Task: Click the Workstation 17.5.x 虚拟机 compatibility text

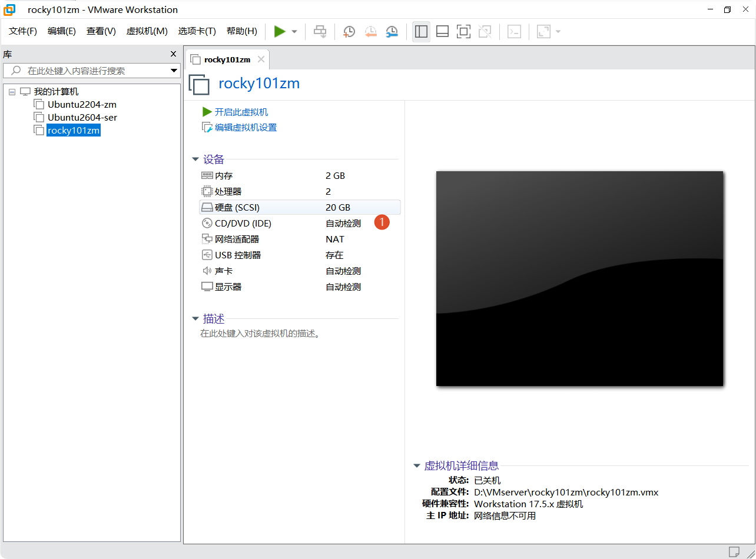Action: (529, 504)
